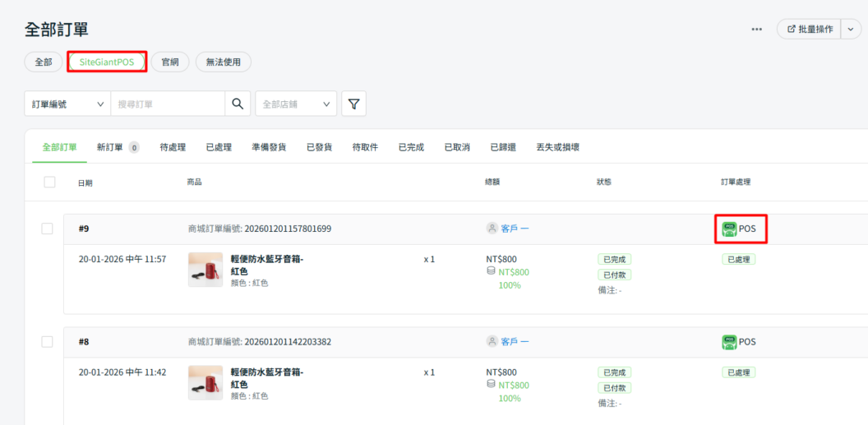Screen dimensions: 868x425
Task: Click POS icon on order #9
Action: pyautogui.click(x=729, y=229)
